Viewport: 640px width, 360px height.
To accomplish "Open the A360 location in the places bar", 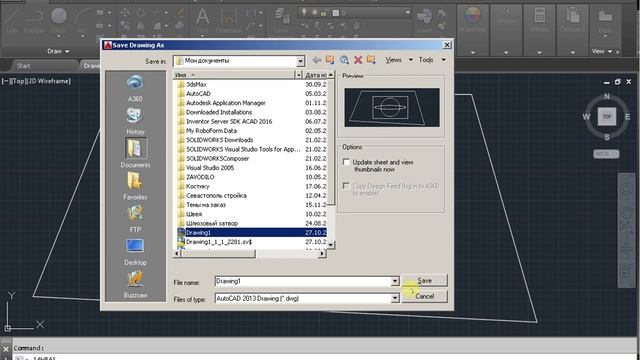I will [x=135, y=88].
